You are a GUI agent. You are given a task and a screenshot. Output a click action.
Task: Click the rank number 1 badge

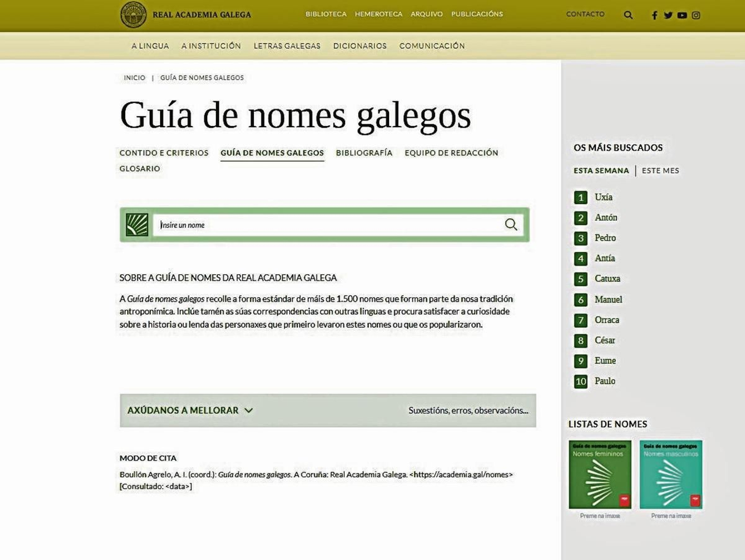(581, 197)
